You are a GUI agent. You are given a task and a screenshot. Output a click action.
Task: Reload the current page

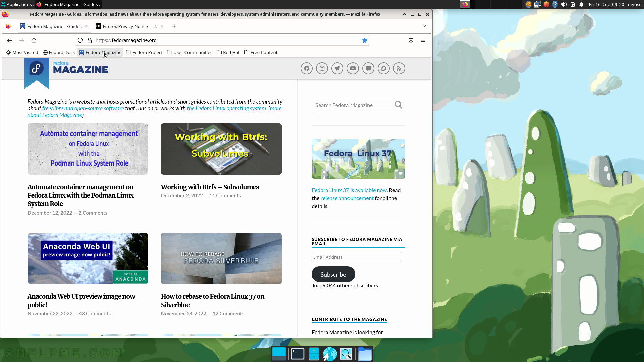point(34,40)
